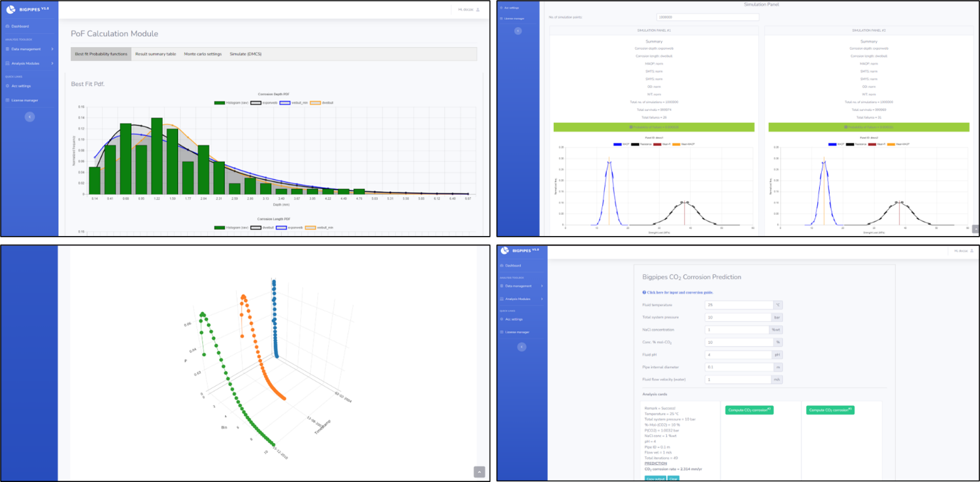Click scroll-to-top arrow below the 3D scatter plot
The height and width of the screenshot is (482, 980).
[x=479, y=471]
